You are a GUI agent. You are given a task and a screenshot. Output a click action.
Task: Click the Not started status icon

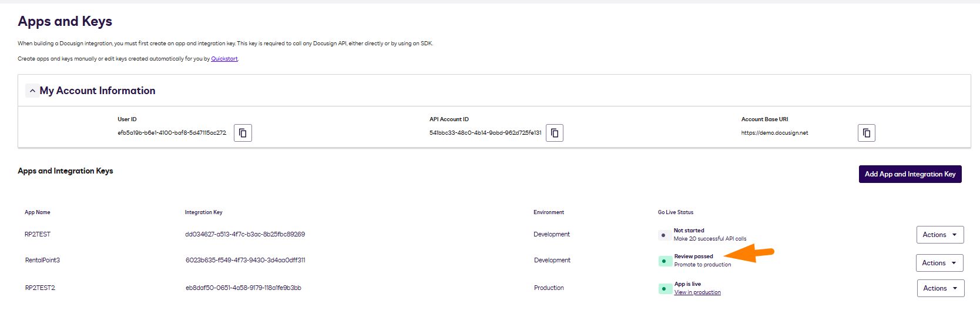664,235
